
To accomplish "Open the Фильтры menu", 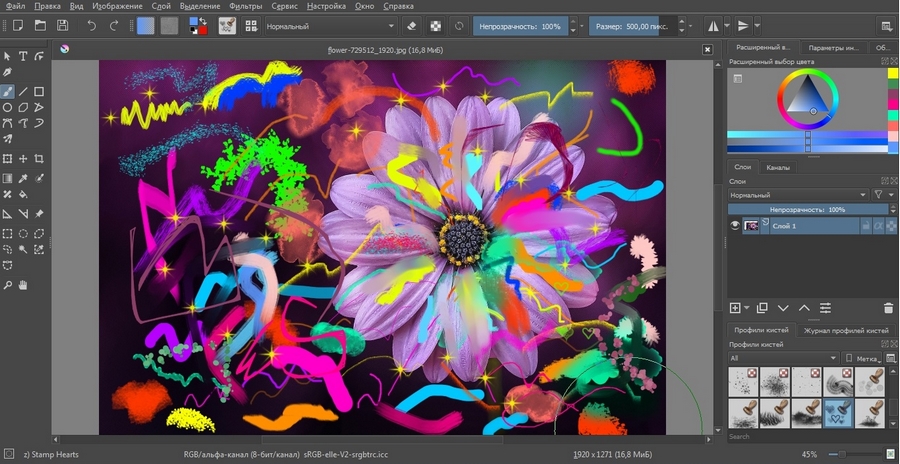I will tap(246, 6).
